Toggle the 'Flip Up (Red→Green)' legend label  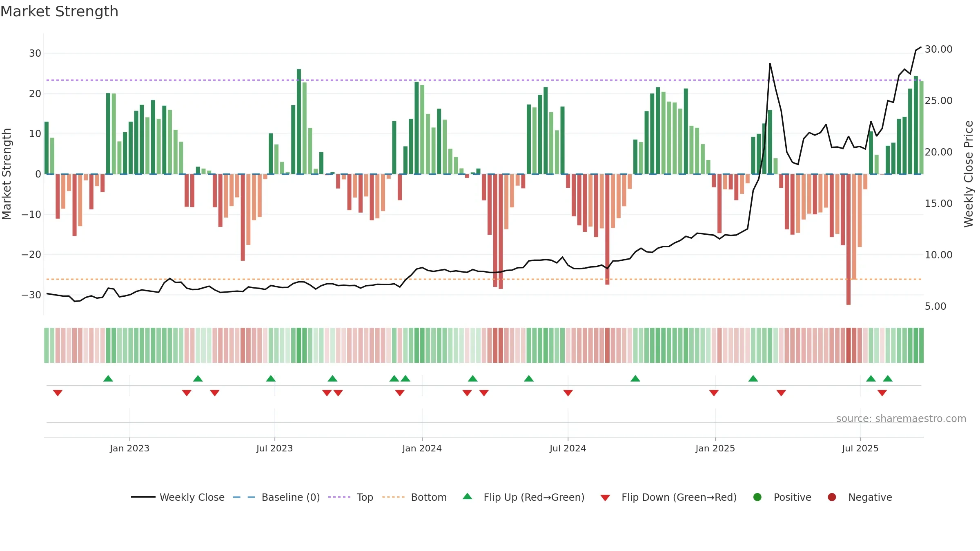pyautogui.click(x=534, y=497)
